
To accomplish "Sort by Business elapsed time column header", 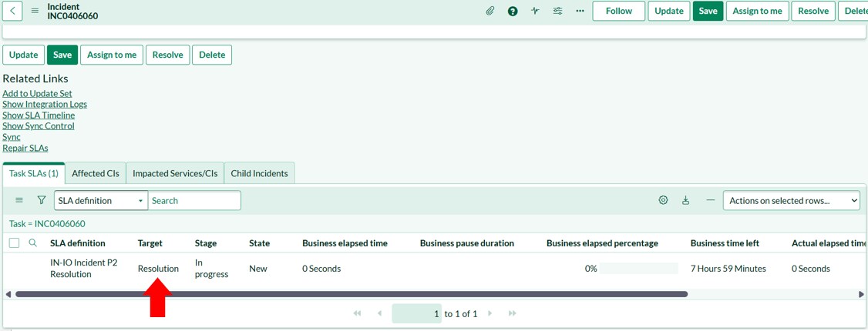I will pyautogui.click(x=345, y=243).
